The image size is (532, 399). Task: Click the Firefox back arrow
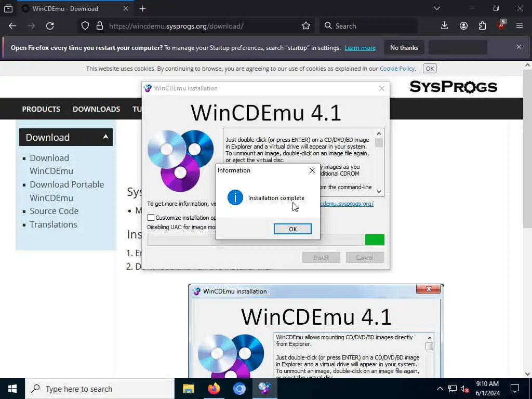pyautogui.click(x=12, y=26)
